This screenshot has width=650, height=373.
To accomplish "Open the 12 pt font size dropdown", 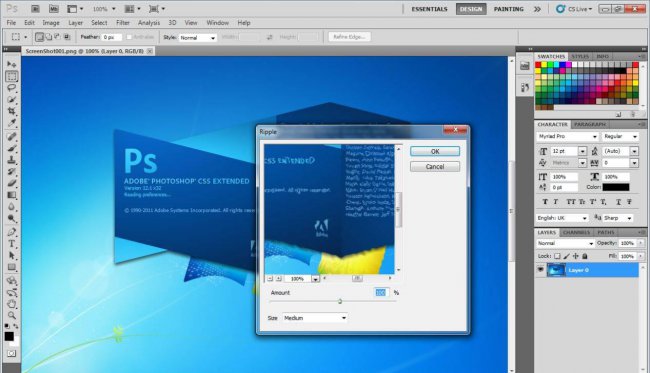I will (x=582, y=151).
